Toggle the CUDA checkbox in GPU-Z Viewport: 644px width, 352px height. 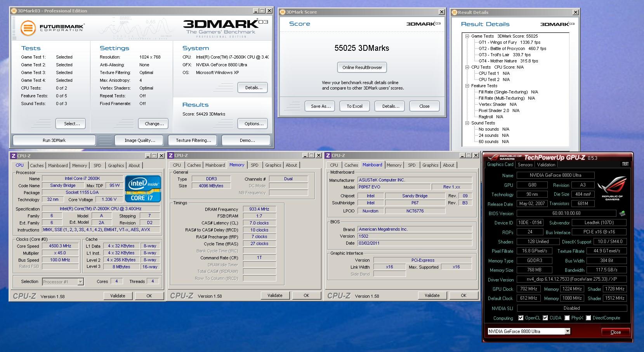(x=545, y=318)
